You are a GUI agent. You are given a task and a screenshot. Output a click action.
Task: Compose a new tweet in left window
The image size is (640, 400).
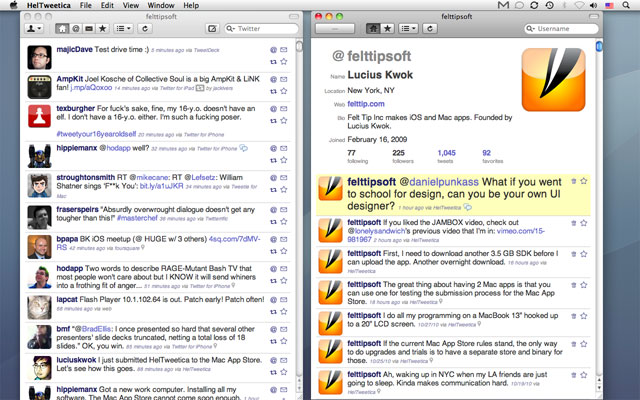(212, 29)
